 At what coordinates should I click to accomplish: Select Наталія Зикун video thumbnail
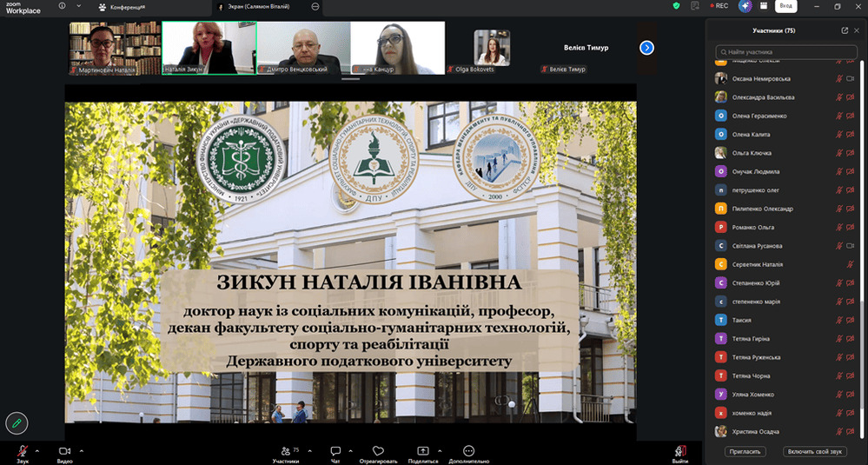tap(209, 47)
